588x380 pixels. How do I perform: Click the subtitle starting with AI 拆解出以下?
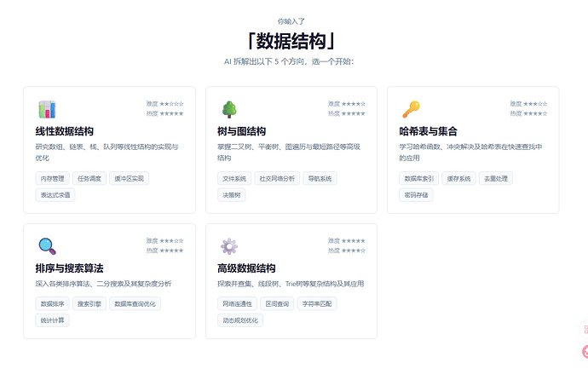click(x=289, y=61)
